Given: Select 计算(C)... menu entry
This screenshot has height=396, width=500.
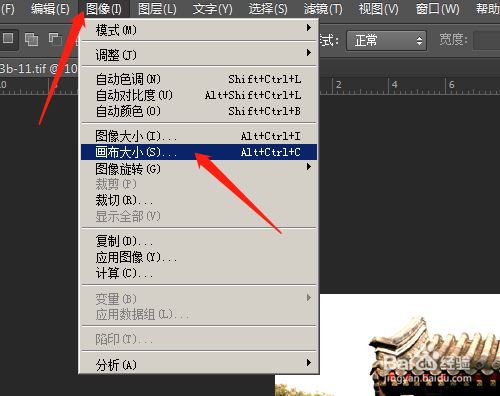Looking at the screenshot, I should 199,273.
